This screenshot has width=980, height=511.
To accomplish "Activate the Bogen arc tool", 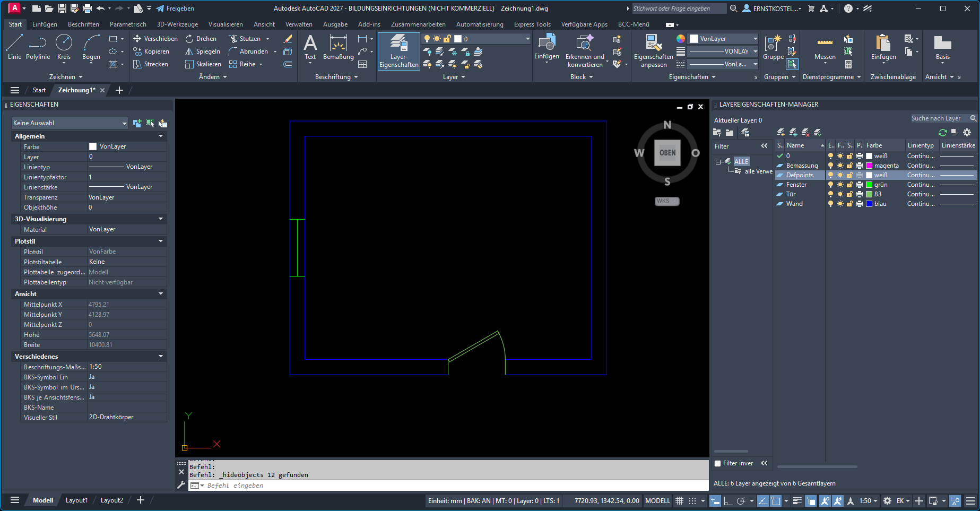I will (x=91, y=47).
